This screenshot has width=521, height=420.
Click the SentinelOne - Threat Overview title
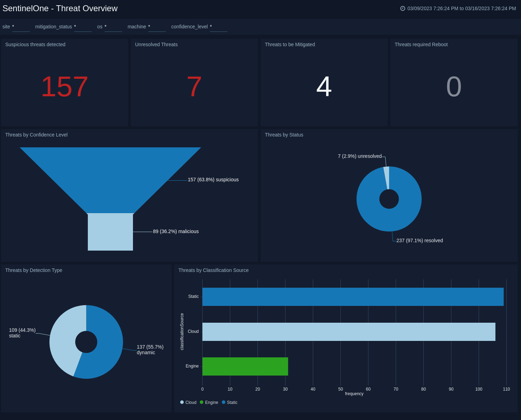59,8
